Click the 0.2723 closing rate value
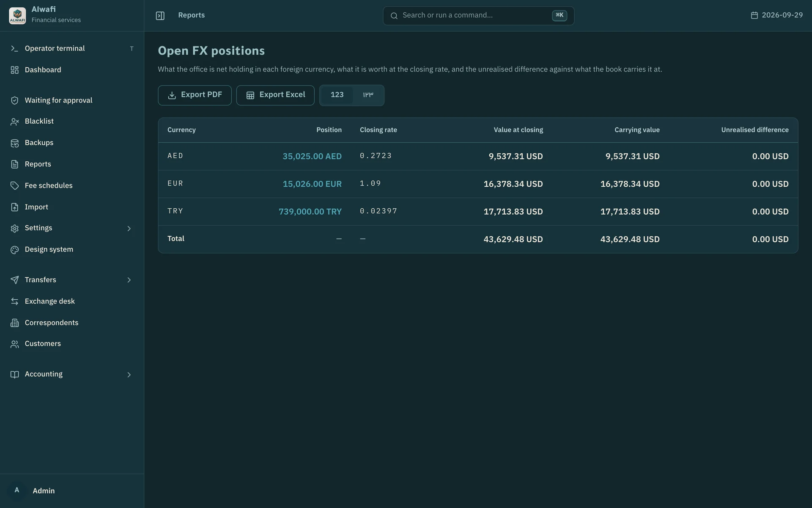The image size is (812, 508). pyautogui.click(x=376, y=156)
